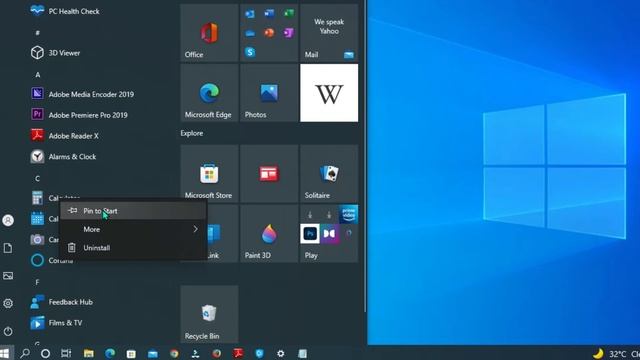Open taskbar Search magnifier
This screenshot has height=360, width=640.
pyautogui.click(x=25, y=353)
